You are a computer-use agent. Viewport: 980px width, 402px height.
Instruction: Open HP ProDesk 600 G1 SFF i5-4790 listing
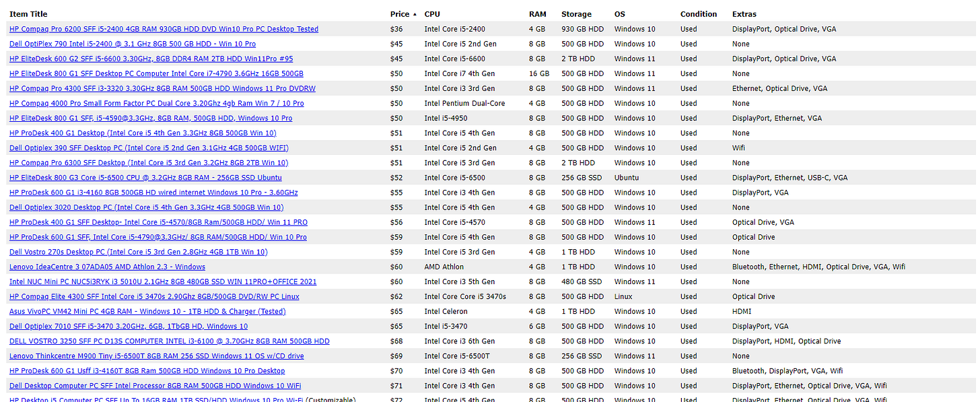click(x=158, y=237)
